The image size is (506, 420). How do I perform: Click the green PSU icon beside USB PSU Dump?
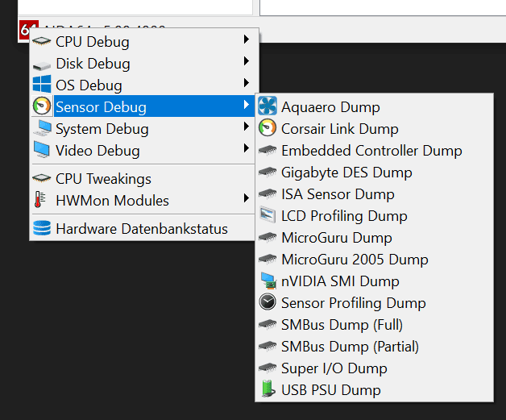tap(268, 389)
